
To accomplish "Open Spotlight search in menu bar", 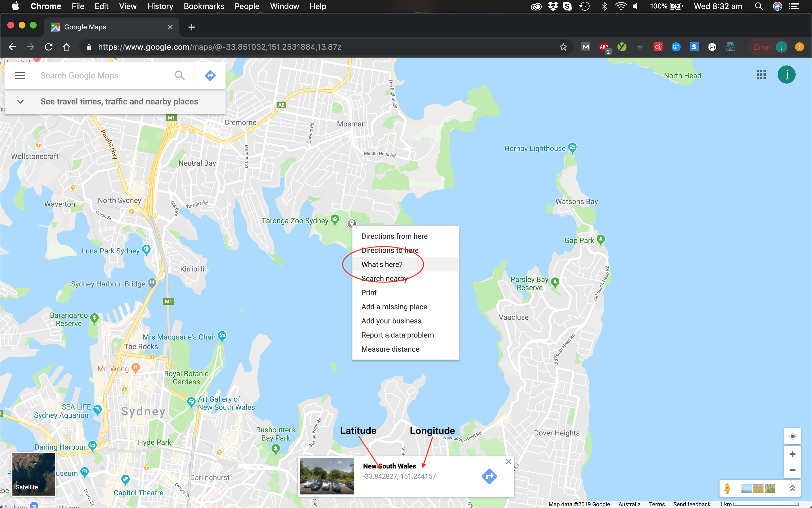I will point(759,6).
